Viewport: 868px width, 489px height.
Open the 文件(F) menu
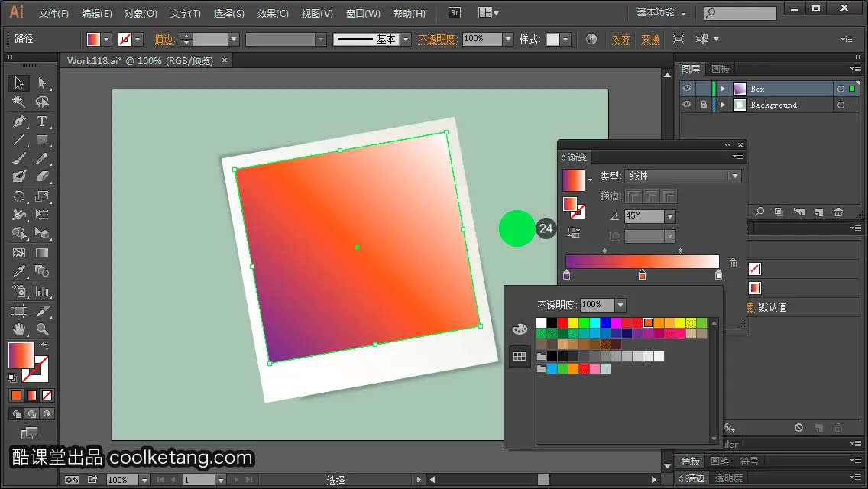click(x=53, y=13)
